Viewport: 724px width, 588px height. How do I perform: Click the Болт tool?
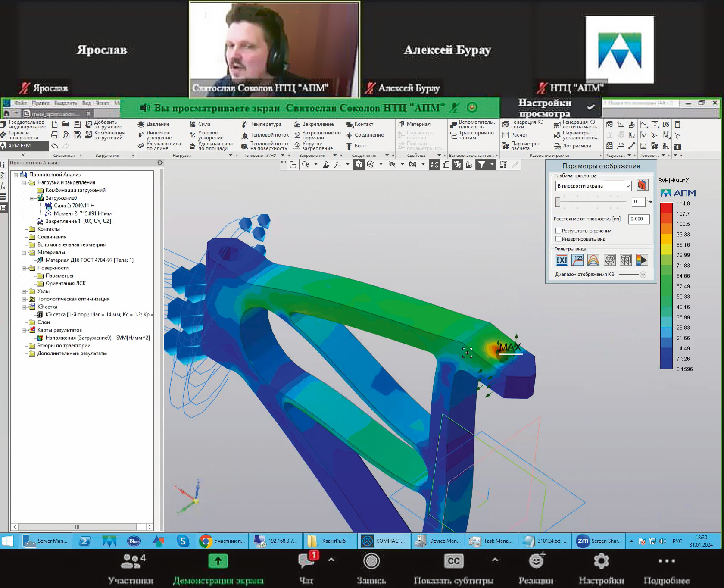(356, 146)
